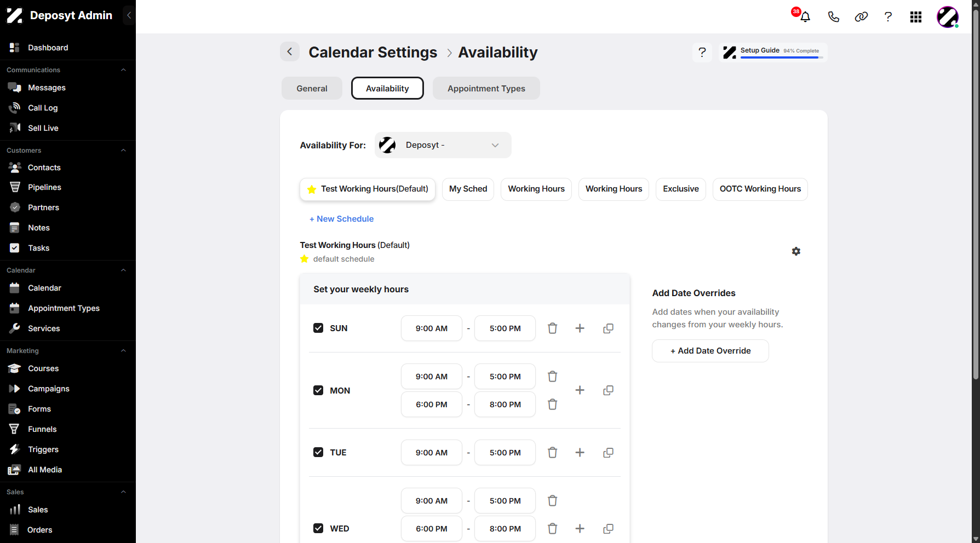The image size is (980, 543).
Task: Open the schedule settings gear
Action: point(796,251)
